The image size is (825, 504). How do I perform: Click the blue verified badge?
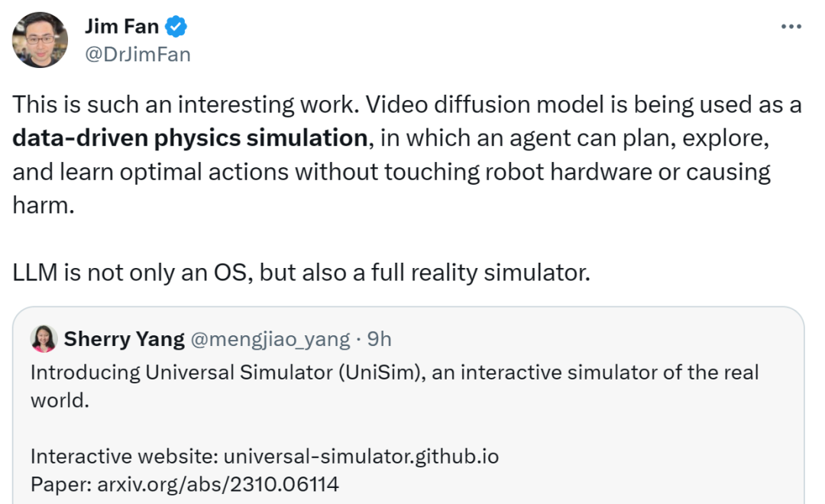point(177,27)
